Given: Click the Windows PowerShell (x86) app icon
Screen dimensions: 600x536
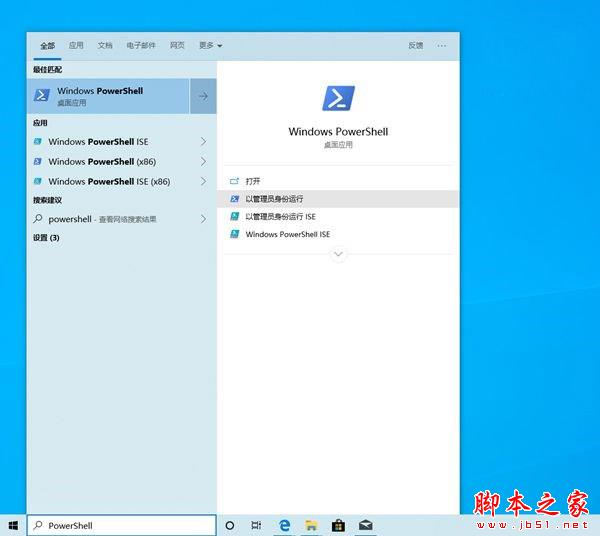Looking at the screenshot, I should click(x=38, y=161).
